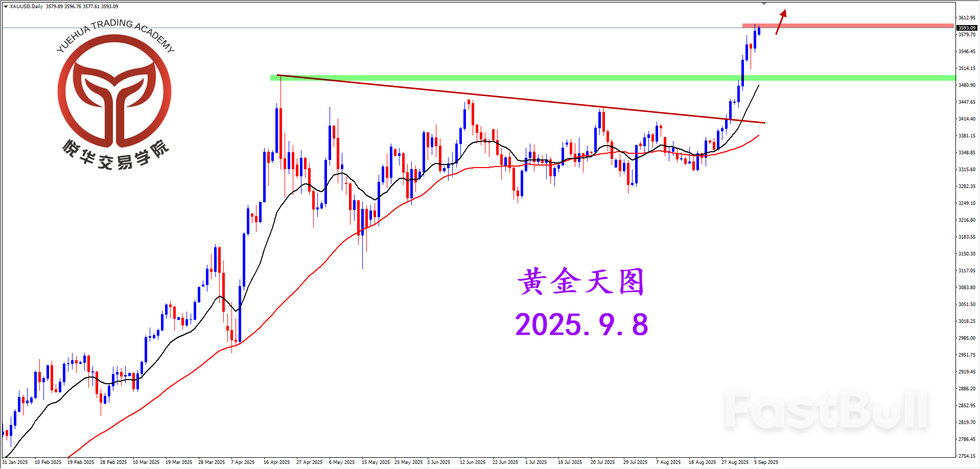Screen dimensions: 980x469
Task: Click the 2754.15 price scale label
Action: [966, 456]
